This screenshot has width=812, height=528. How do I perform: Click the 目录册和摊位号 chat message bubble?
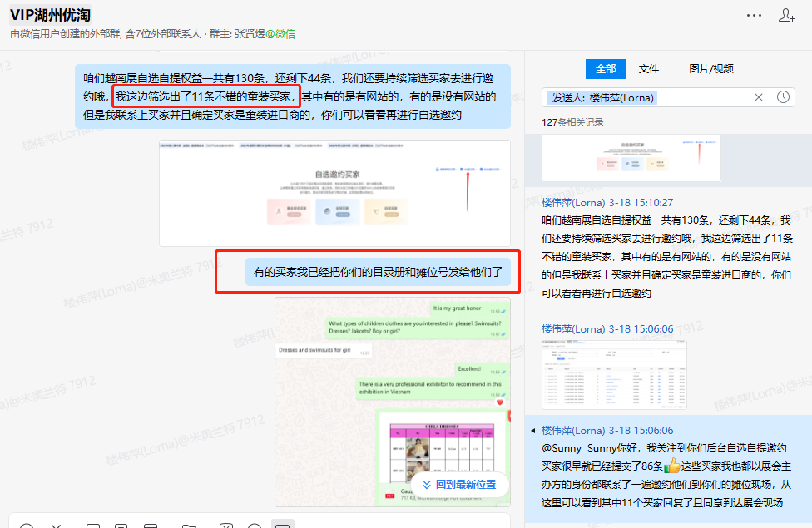click(378, 271)
